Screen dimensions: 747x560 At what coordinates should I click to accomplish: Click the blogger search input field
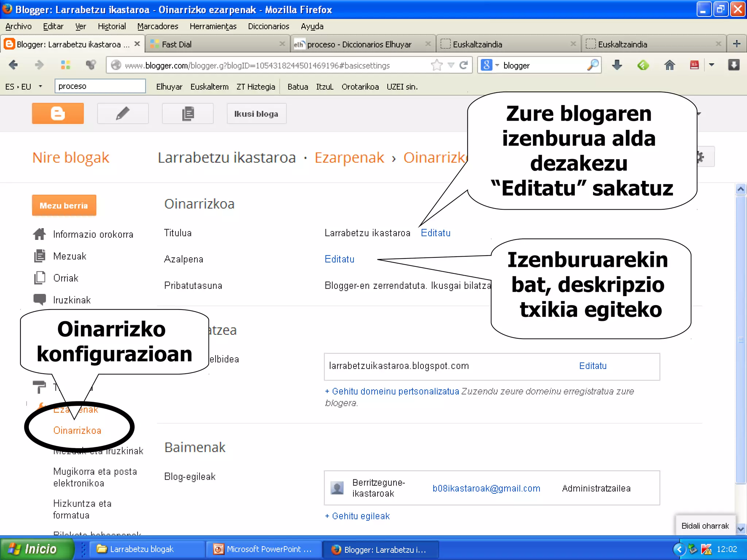[x=543, y=65]
